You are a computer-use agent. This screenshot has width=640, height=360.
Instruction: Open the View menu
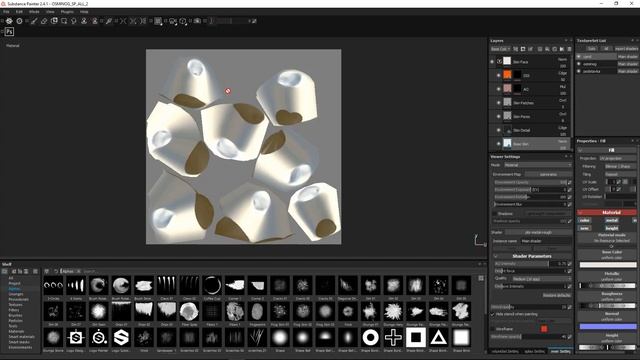(50, 12)
